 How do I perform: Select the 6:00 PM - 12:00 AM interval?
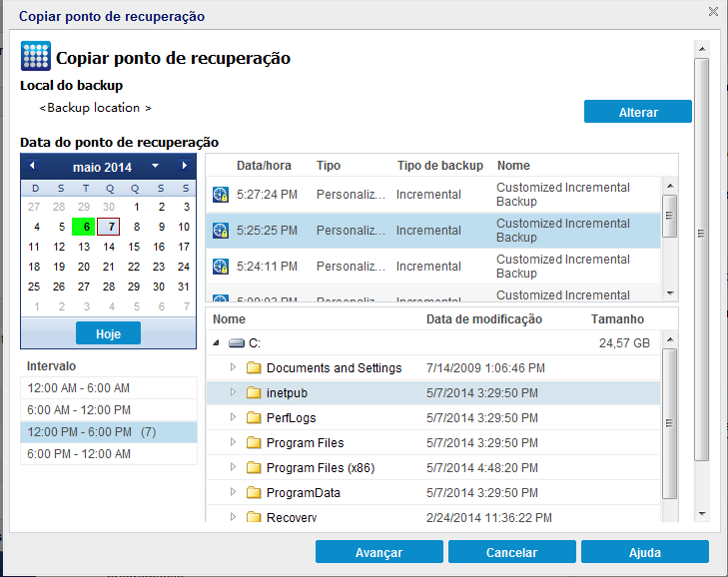[109, 454]
